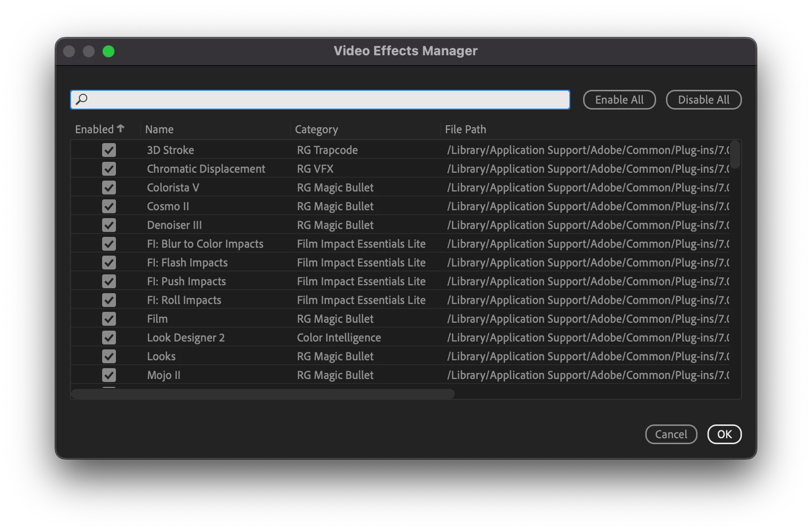The width and height of the screenshot is (812, 532).
Task: Click the Enabled column sort arrow
Action: (x=120, y=128)
